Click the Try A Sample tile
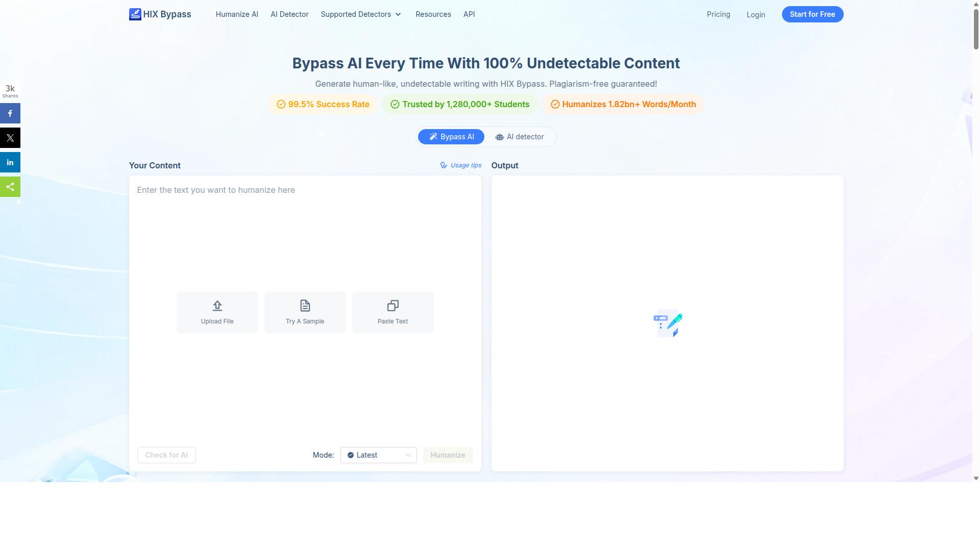This screenshot has height=551, width=980. [x=305, y=312]
